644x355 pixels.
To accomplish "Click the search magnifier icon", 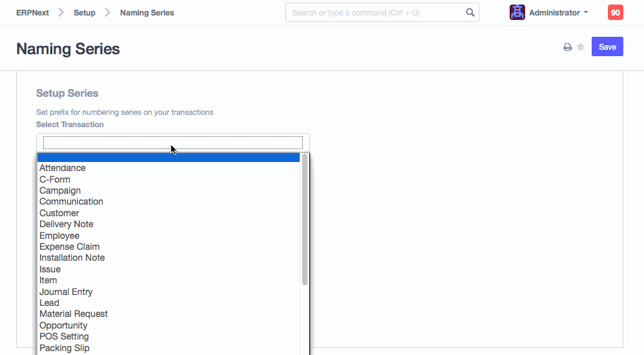I will click(x=470, y=12).
